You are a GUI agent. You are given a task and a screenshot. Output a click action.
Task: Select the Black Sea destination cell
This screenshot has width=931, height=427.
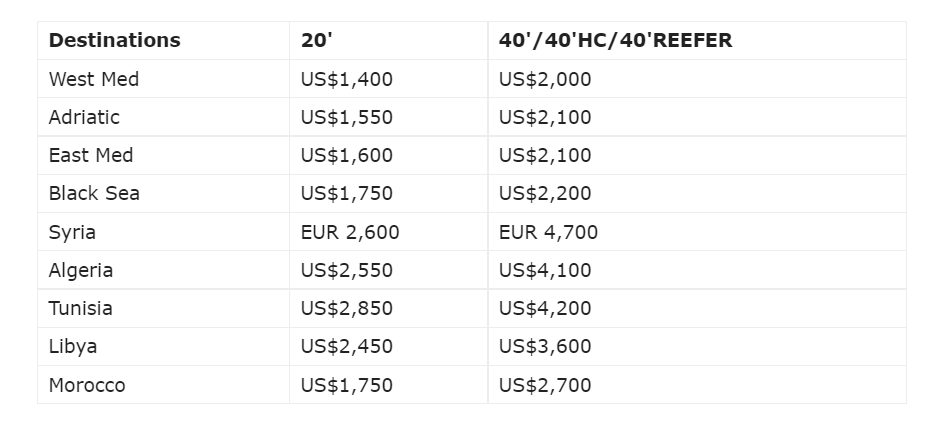click(94, 193)
